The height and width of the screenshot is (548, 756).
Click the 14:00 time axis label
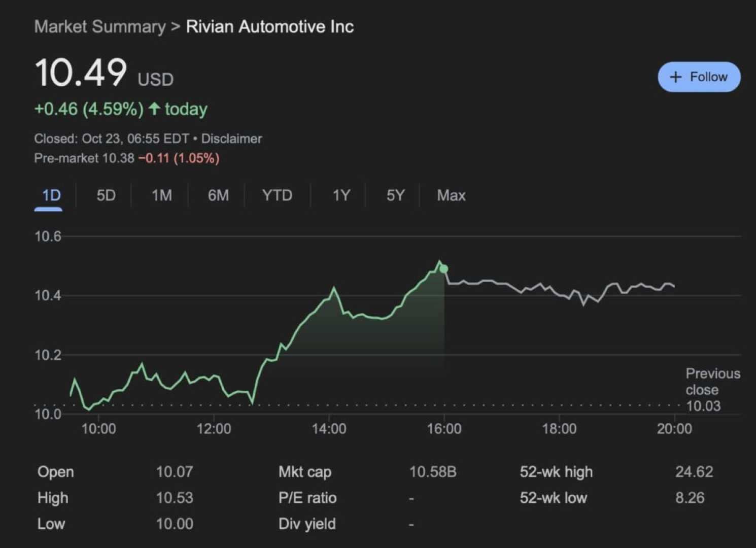pyautogui.click(x=329, y=429)
